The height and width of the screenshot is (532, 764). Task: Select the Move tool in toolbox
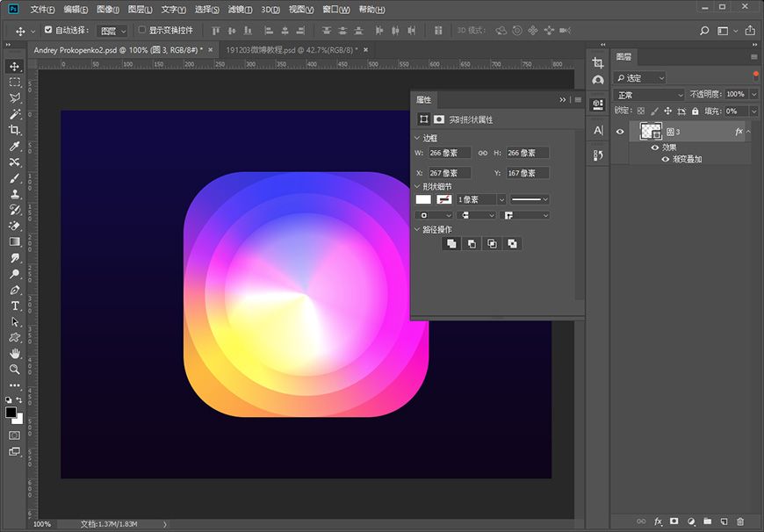15,66
